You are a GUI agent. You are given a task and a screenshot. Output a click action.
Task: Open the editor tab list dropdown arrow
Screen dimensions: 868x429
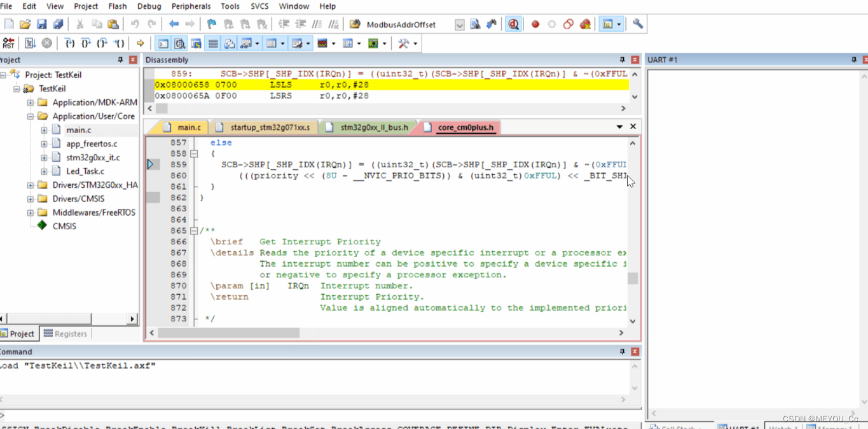click(x=619, y=127)
